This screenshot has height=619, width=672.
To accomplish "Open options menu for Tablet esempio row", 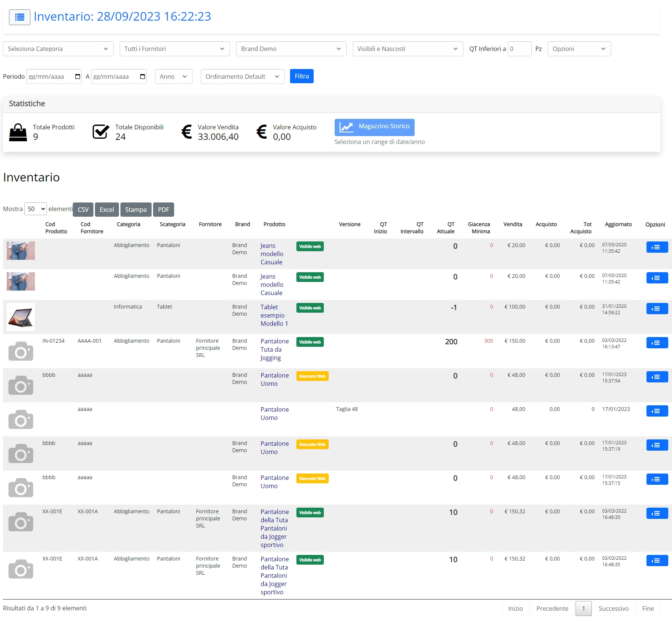I will click(x=657, y=309).
